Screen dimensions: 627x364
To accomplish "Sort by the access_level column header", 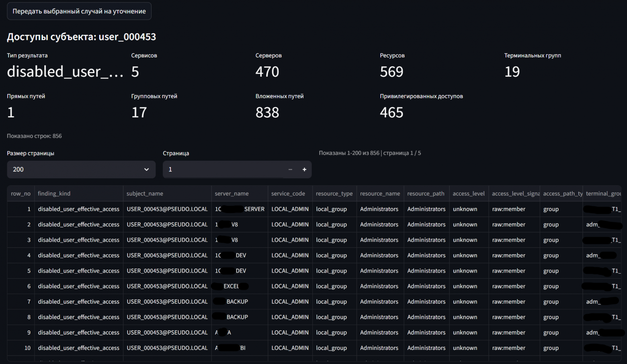I will pyautogui.click(x=469, y=194).
